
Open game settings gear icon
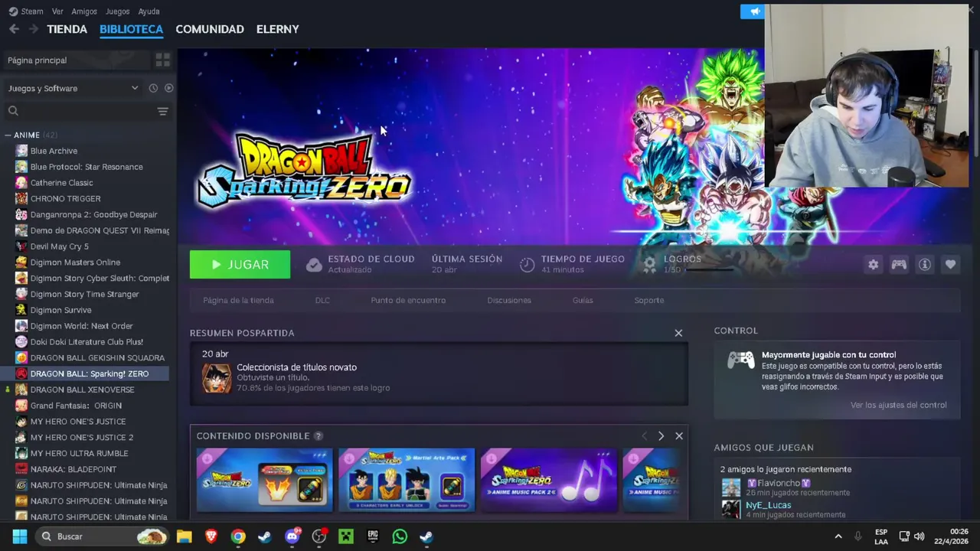[873, 264]
